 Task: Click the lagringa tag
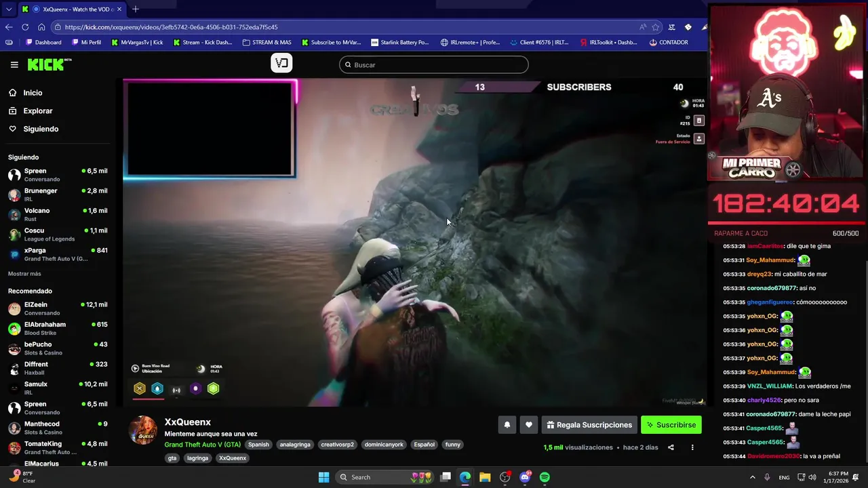197,458
